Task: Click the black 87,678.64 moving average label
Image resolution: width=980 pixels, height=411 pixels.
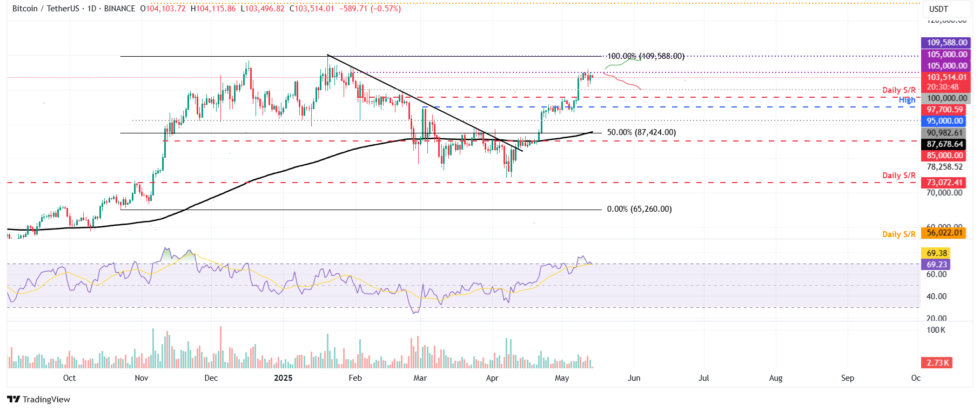Action: point(944,144)
